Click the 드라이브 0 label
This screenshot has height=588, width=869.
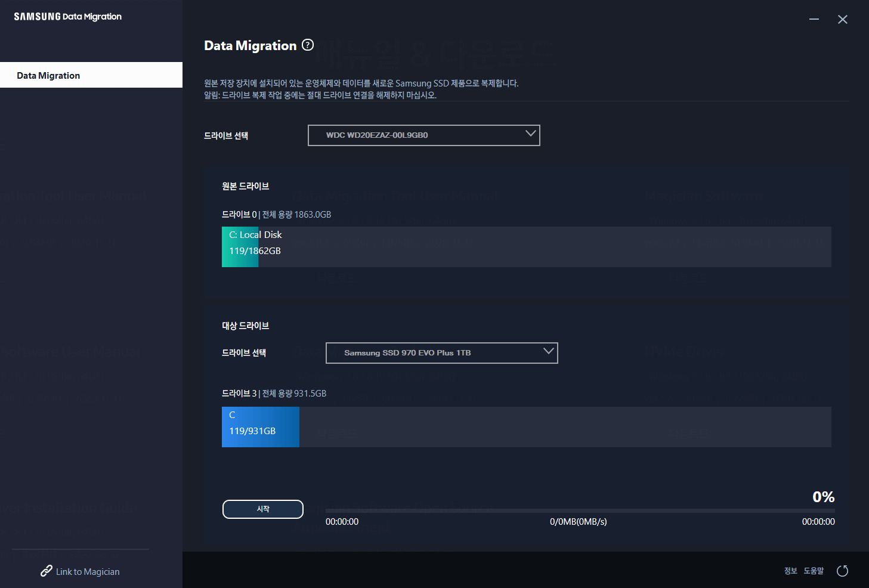pos(239,215)
